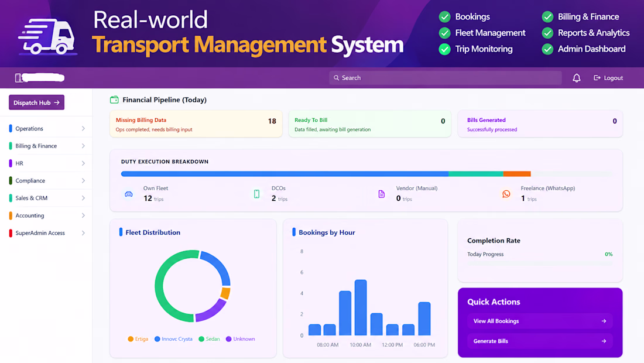Open the Bills Generated card
The height and width of the screenshot is (363, 644).
tap(540, 124)
